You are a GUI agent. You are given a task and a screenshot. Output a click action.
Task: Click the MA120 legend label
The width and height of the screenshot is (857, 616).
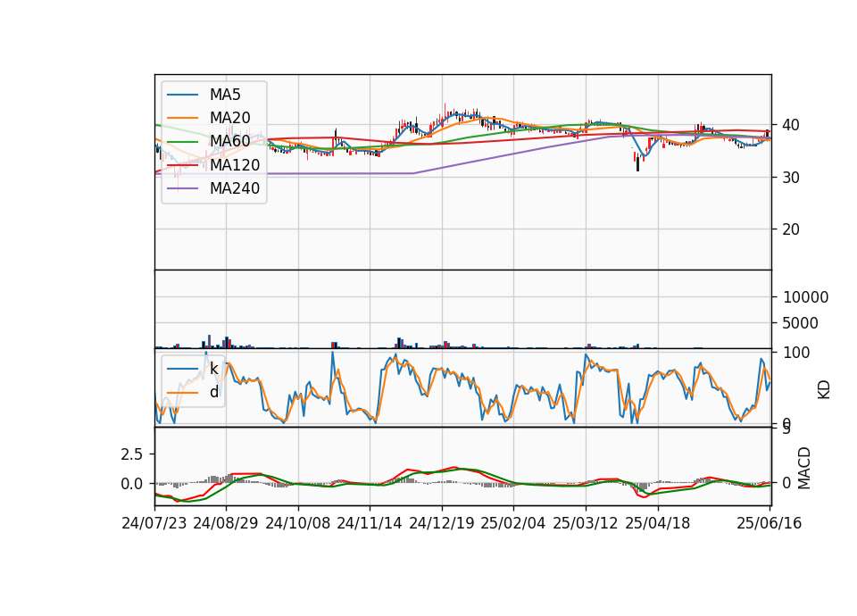pyautogui.click(x=235, y=164)
